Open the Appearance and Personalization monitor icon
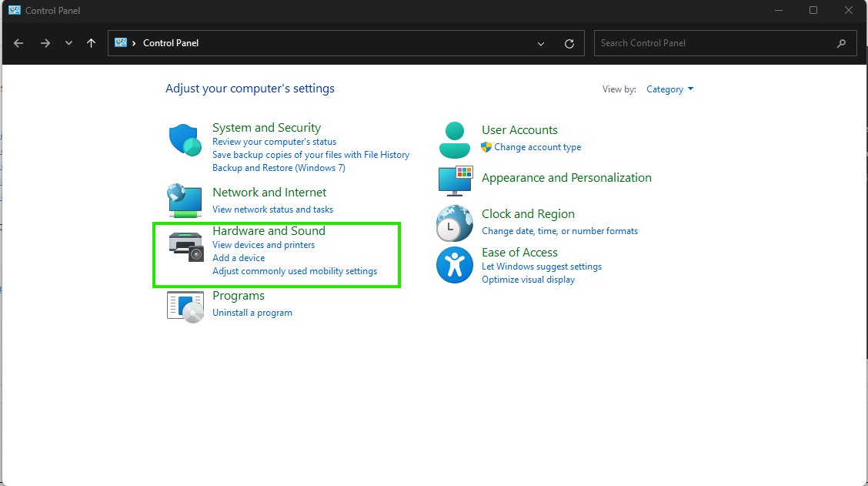868x486 pixels. tap(455, 181)
